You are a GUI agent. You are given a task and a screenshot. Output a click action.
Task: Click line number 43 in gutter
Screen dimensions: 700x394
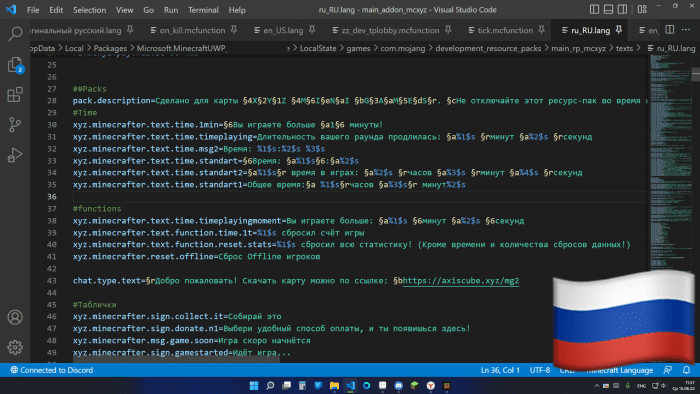coord(52,281)
